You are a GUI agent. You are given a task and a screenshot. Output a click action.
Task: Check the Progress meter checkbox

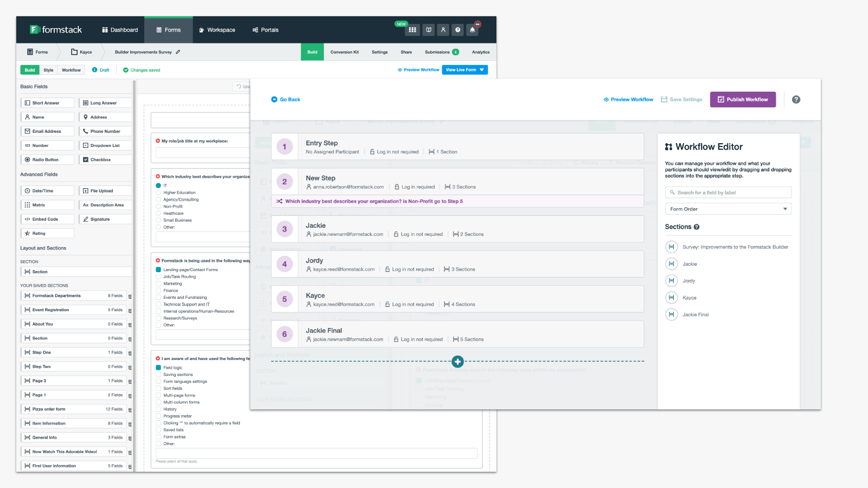(158, 416)
